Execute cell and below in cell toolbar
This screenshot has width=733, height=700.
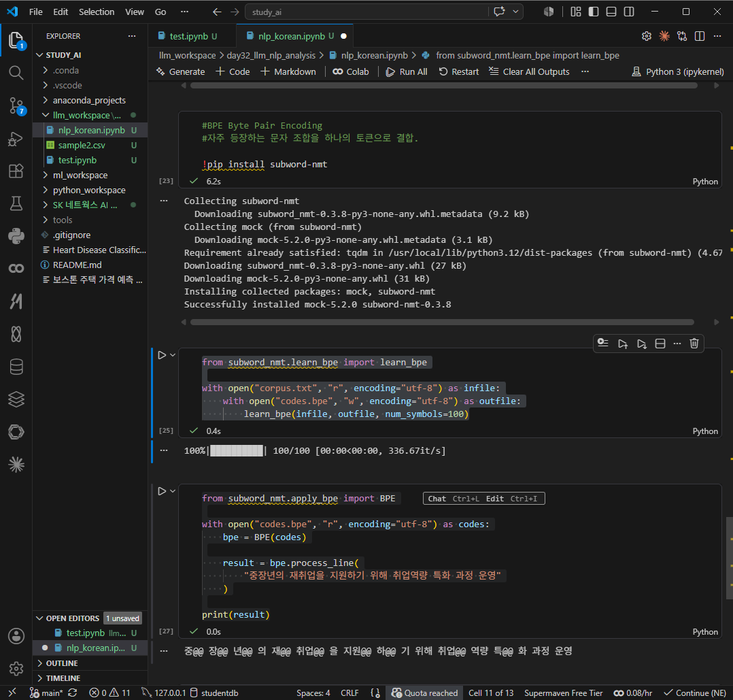(x=642, y=344)
